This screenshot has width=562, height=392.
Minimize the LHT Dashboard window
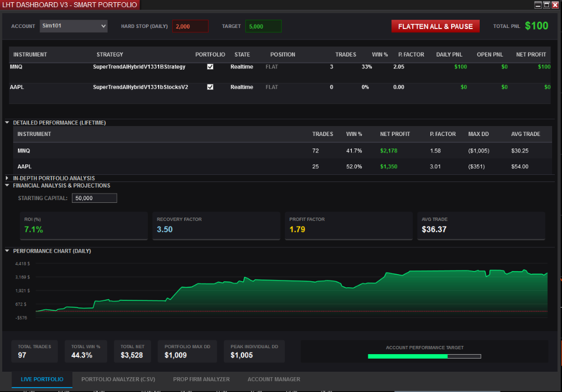[538, 4]
